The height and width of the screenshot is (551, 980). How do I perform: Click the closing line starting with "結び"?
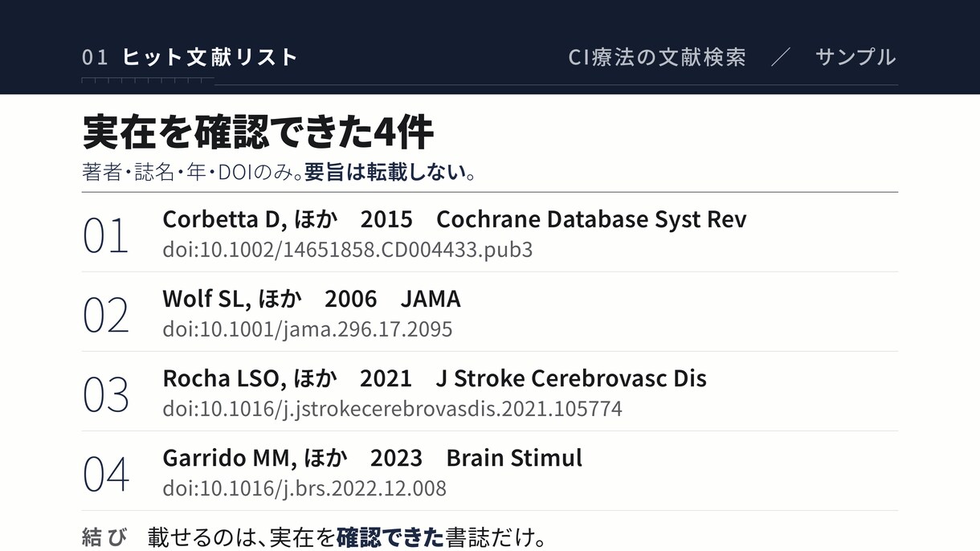tap(314, 537)
